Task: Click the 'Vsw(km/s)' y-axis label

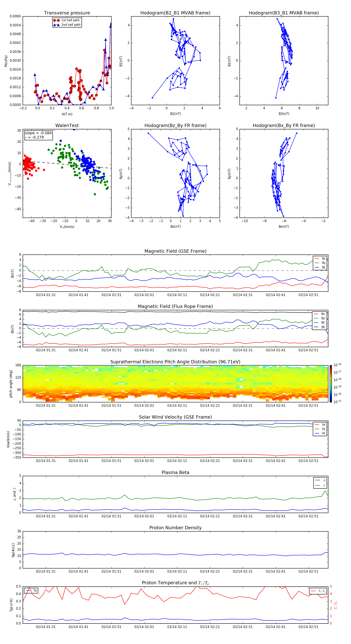Action: tap(8, 439)
